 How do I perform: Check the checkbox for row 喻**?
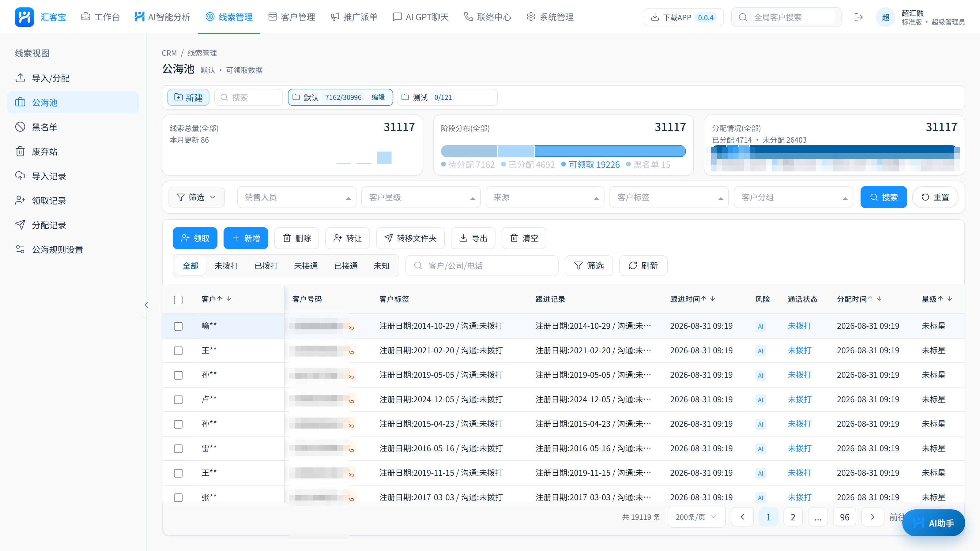pos(178,326)
